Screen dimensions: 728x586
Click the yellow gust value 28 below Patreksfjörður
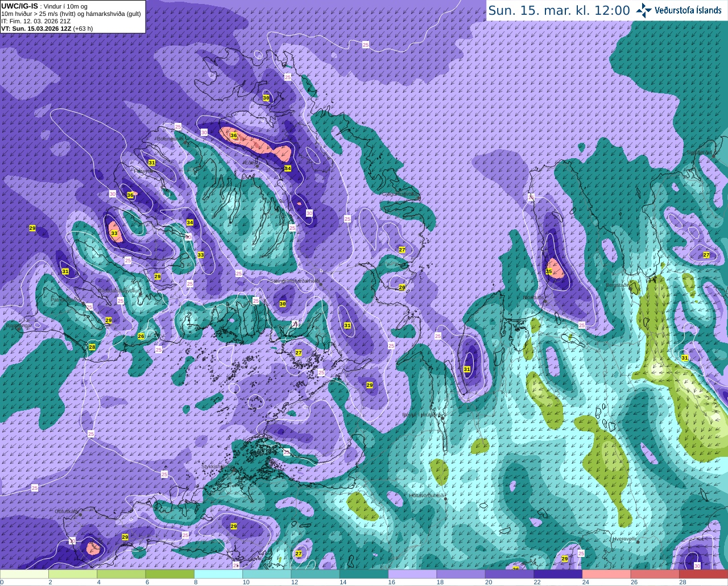coord(92,347)
